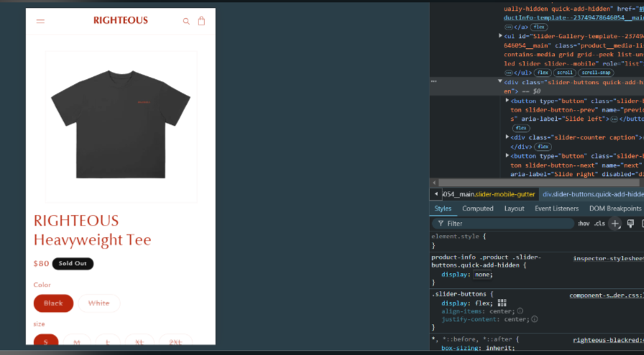Expand the slider-button--next button element
644x355 pixels.
click(x=507, y=156)
